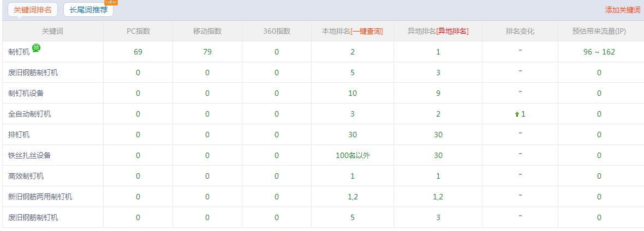Click the 360指数 column header
Image resolution: width=644 pixels, height=231 pixels.
pyautogui.click(x=277, y=32)
